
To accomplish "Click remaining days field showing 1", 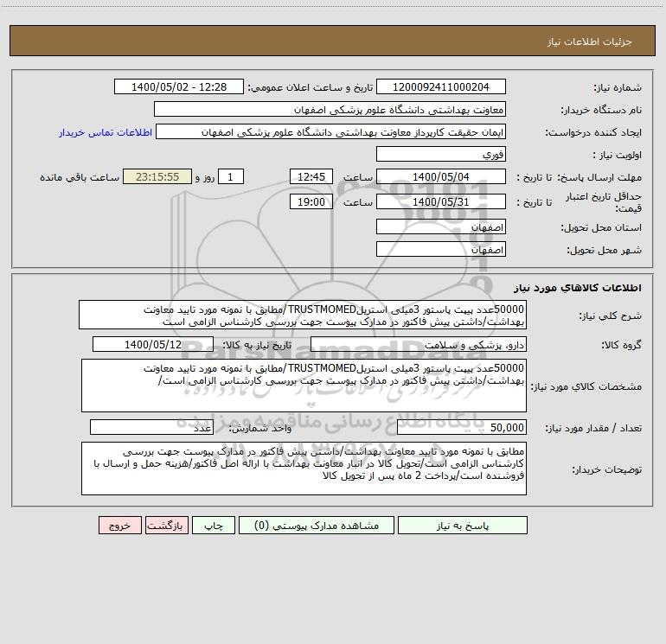I will 231,176.
